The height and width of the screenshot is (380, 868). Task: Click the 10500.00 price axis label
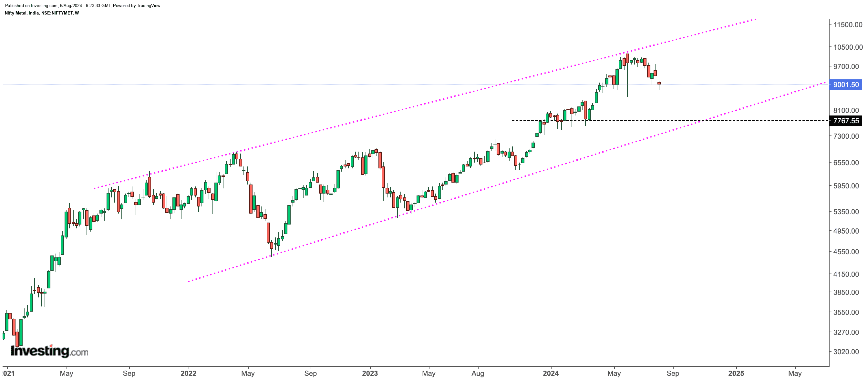(848, 47)
